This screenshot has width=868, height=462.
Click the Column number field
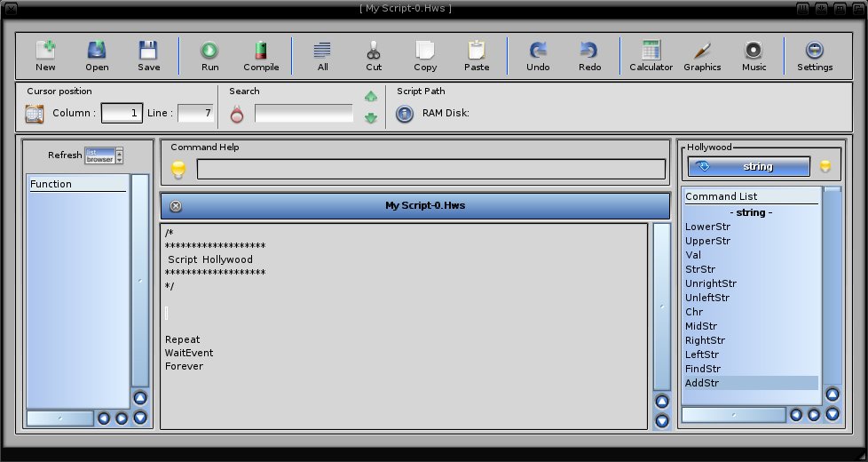pos(122,114)
